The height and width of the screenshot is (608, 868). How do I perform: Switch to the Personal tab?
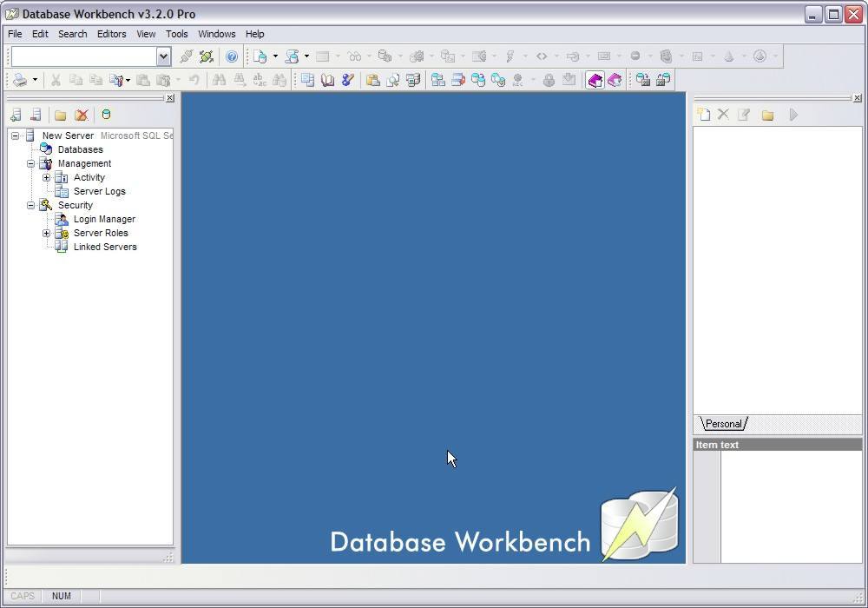point(724,424)
